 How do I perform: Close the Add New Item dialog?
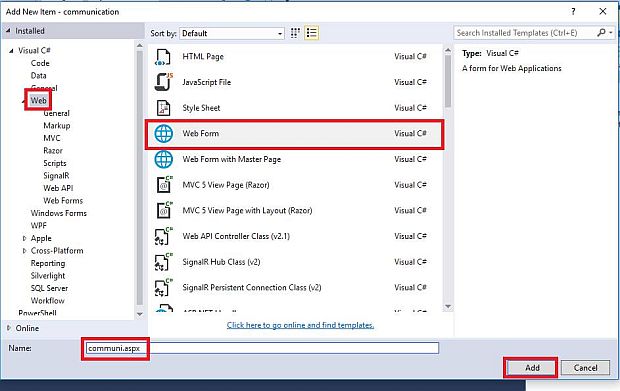point(603,11)
